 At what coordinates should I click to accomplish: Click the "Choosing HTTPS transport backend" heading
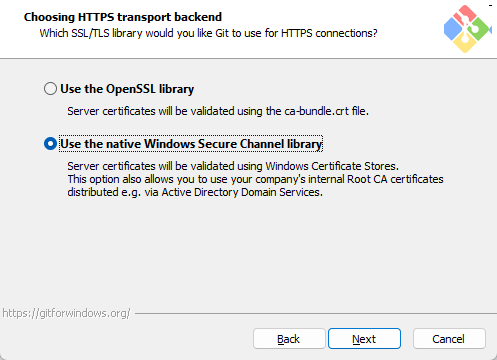(x=123, y=17)
